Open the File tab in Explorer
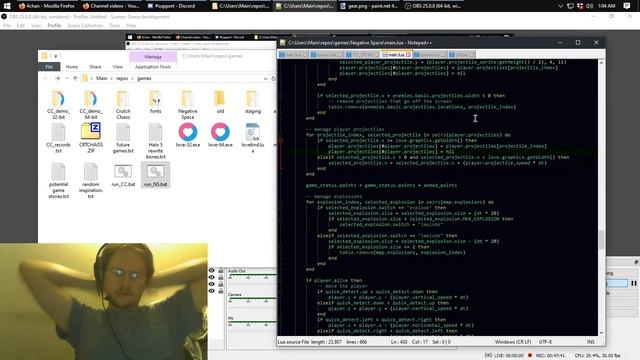The image size is (640, 360). (49, 67)
